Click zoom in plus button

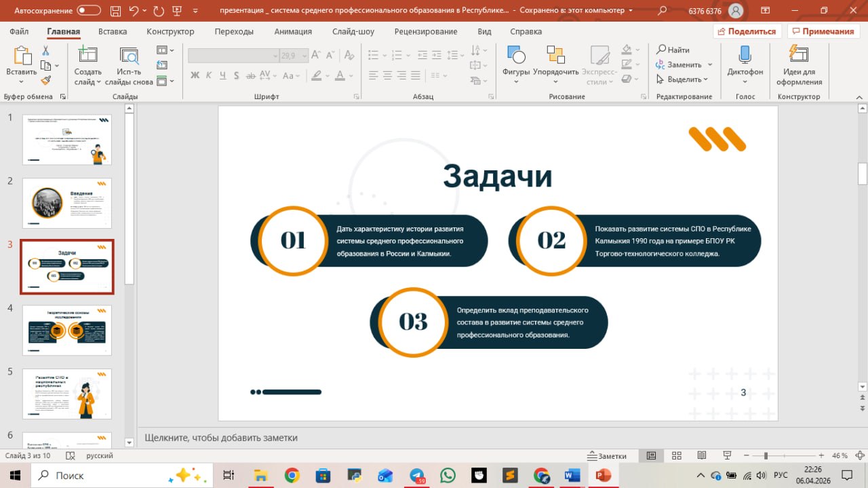point(821,455)
